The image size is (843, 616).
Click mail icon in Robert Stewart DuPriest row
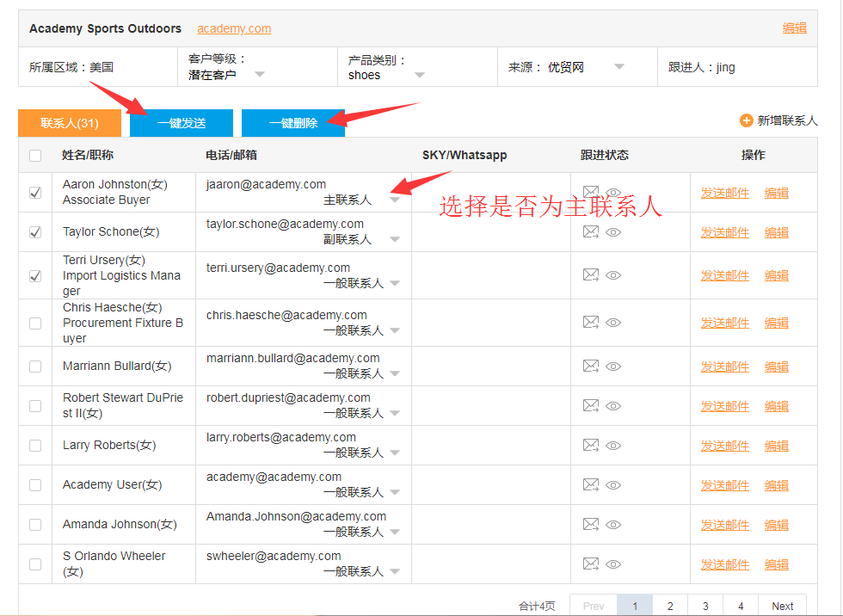pyautogui.click(x=591, y=405)
